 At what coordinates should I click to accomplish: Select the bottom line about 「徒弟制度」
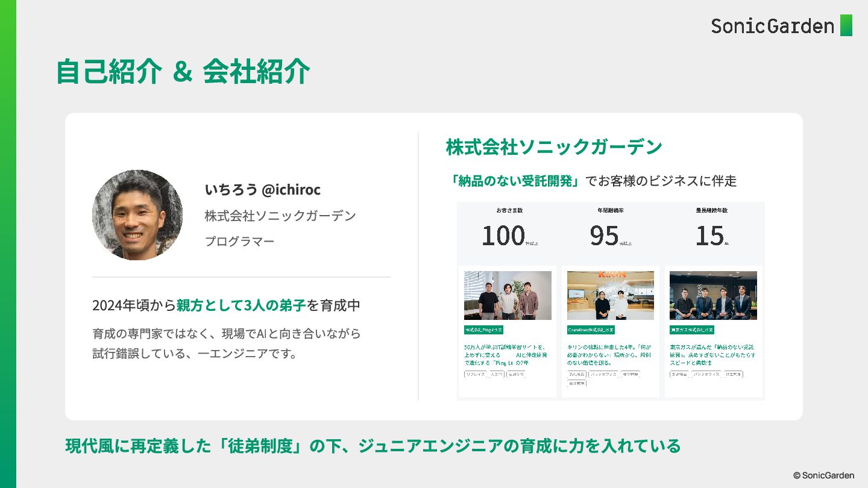pyautogui.click(x=373, y=446)
